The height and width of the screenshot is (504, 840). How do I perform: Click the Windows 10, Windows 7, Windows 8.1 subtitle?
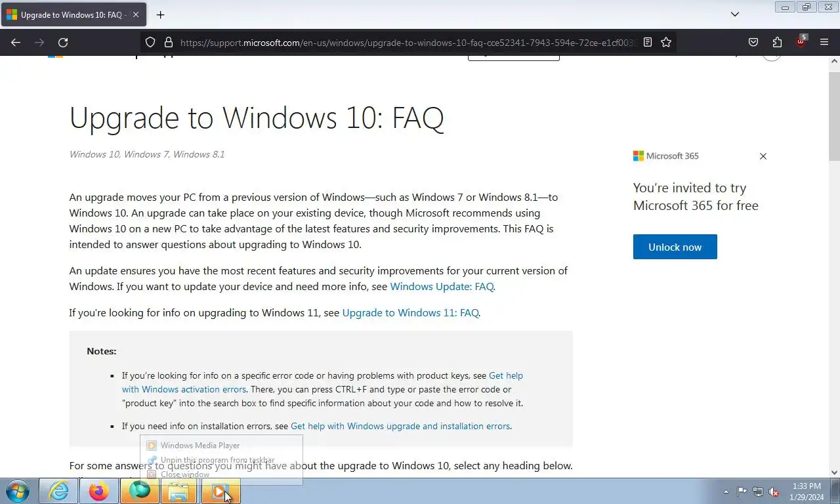click(147, 154)
